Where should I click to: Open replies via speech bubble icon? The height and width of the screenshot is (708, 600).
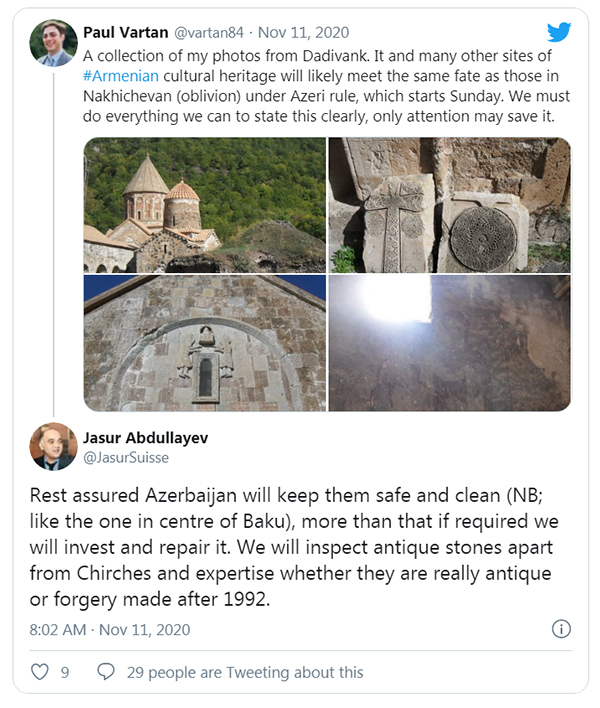point(106,672)
